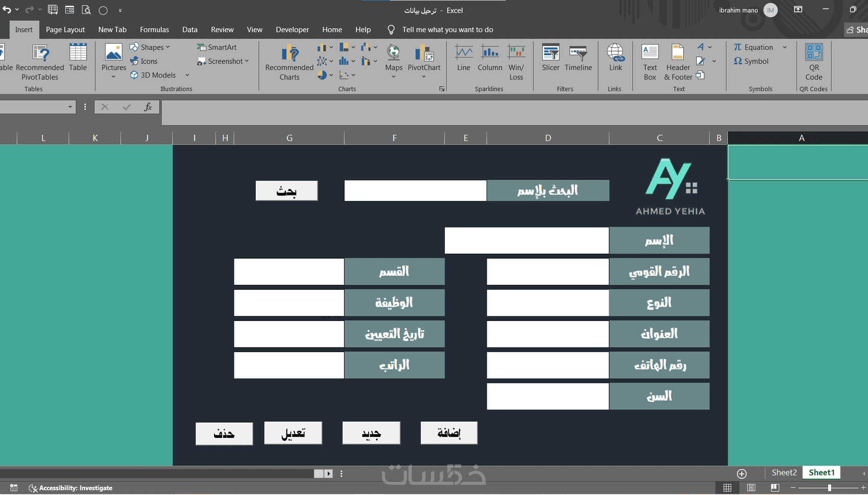
Task: Click Accessibility: Investigate in status bar
Action: (70, 488)
